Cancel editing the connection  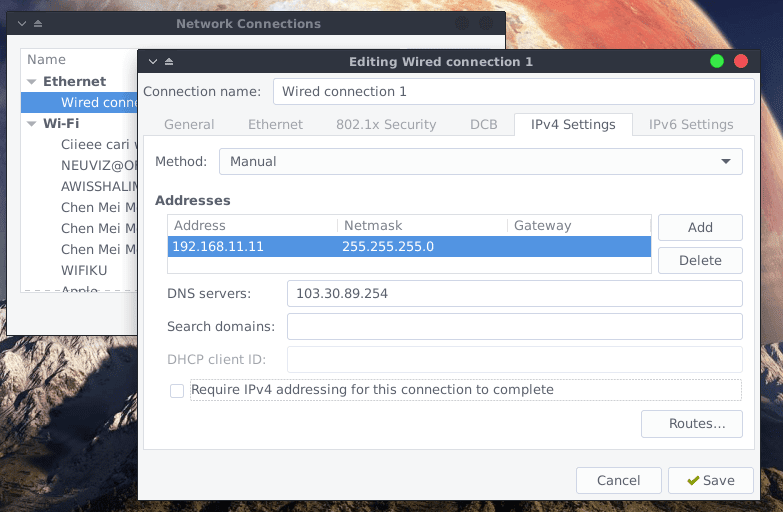tap(619, 481)
